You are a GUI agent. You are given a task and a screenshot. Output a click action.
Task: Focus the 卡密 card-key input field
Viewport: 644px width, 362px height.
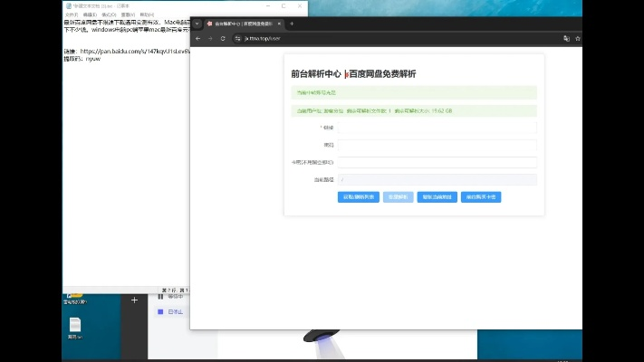pyautogui.click(x=437, y=163)
